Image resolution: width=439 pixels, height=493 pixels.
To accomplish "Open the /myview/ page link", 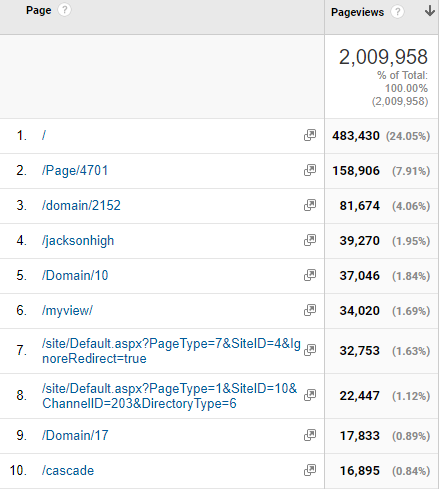I will tap(67, 310).
